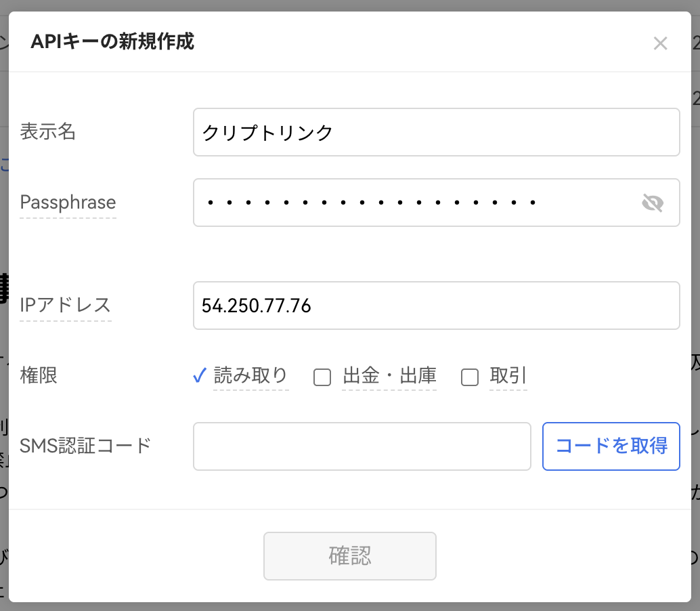
Task: Click the コードを取得 button
Action: tap(611, 446)
